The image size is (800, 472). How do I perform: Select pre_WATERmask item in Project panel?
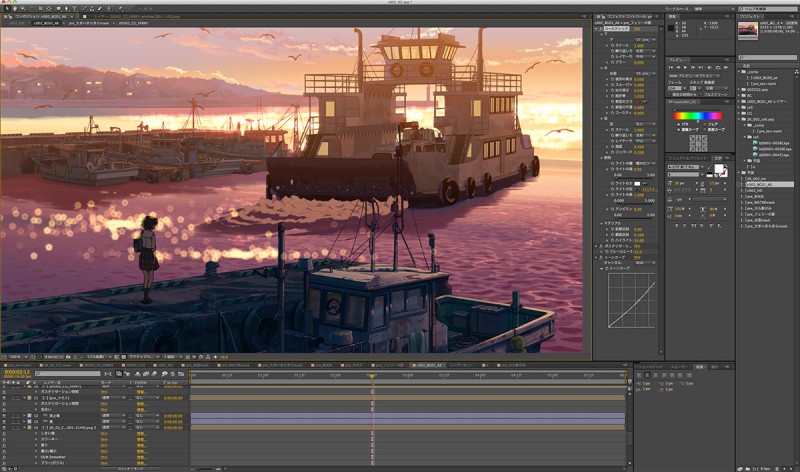[759, 202]
